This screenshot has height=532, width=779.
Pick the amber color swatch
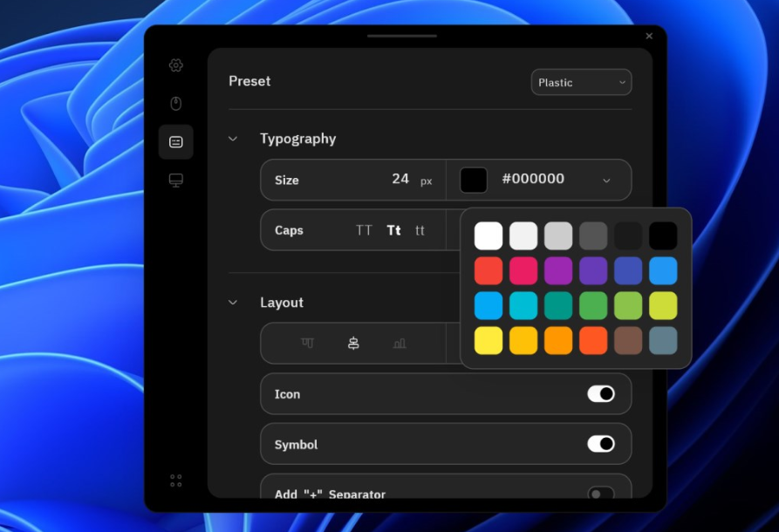click(x=523, y=340)
